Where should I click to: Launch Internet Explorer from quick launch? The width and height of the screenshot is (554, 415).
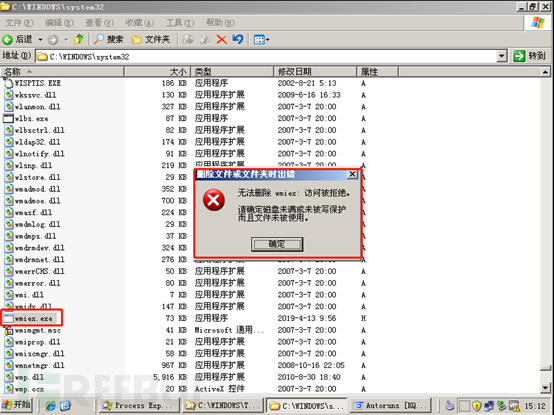click(x=50, y=405)
